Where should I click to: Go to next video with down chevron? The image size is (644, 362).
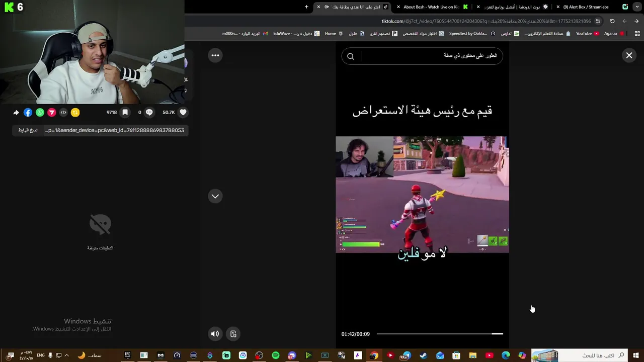click(x=215, y=196)
